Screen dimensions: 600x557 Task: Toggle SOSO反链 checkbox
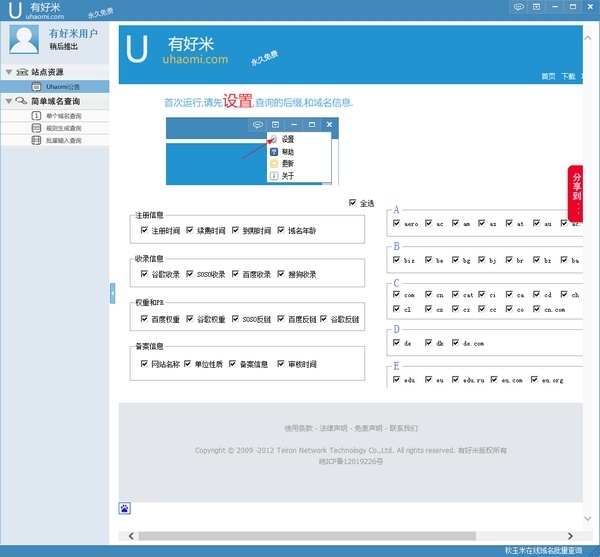tap(235, 318)
